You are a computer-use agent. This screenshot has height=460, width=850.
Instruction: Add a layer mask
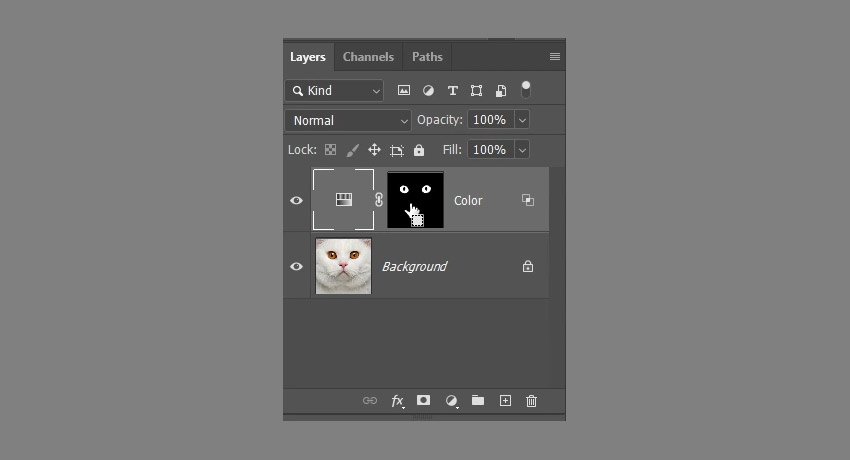point(423,400)
